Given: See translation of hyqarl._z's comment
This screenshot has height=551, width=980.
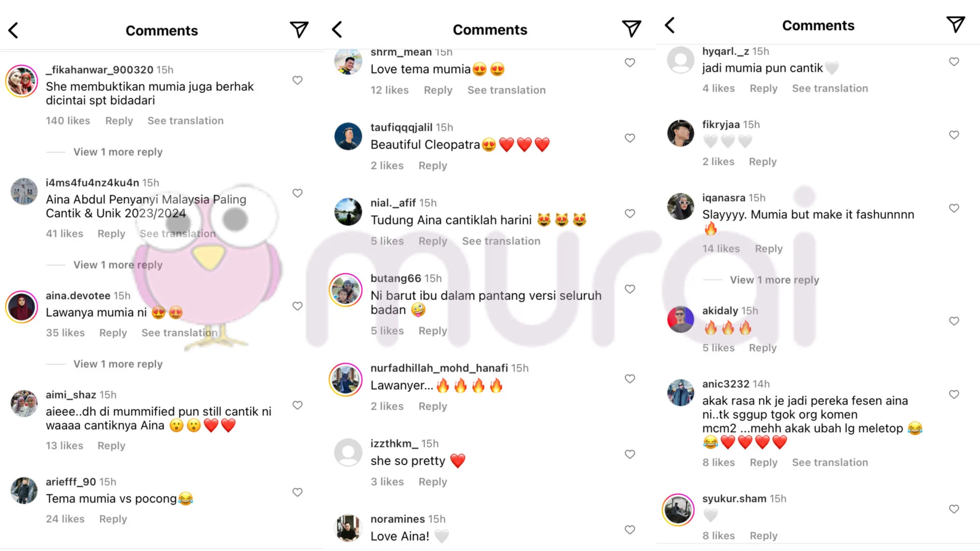Looking at the screenshot, I should [830, 89].
